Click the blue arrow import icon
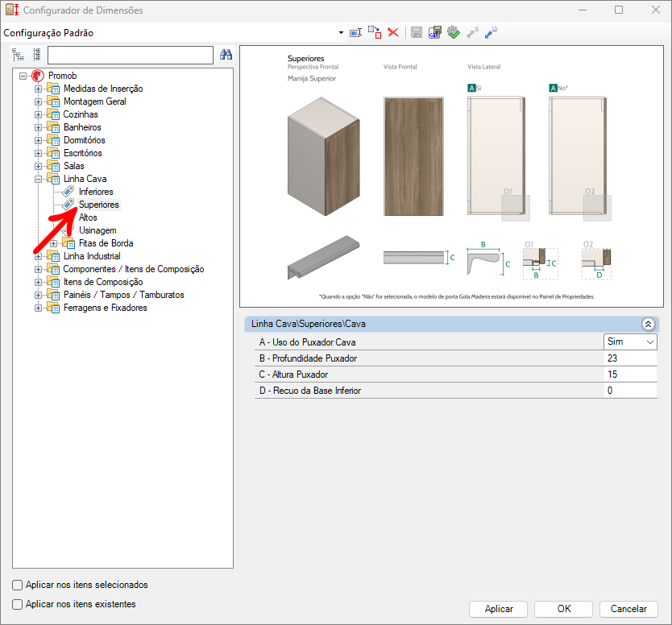The width and height of the screenshot is (672, 625). pos(491,33)
